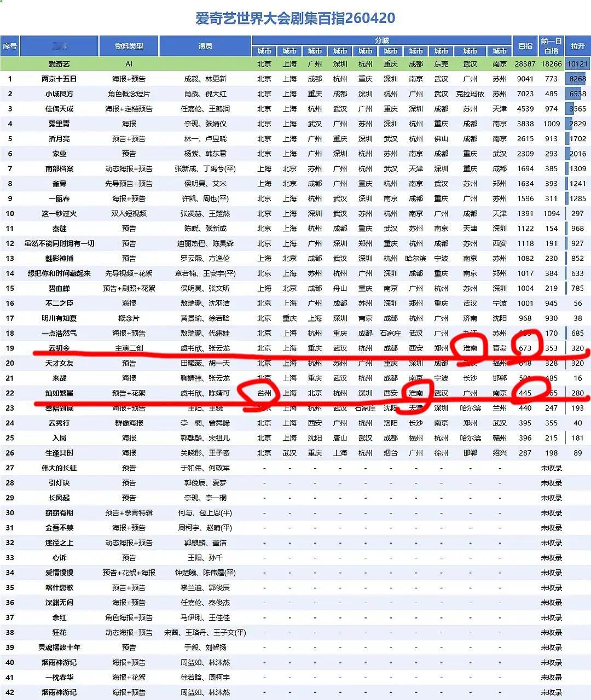Click the 雾里青 drama name
The width and height of the screenshot is (591, 700).
59,124
